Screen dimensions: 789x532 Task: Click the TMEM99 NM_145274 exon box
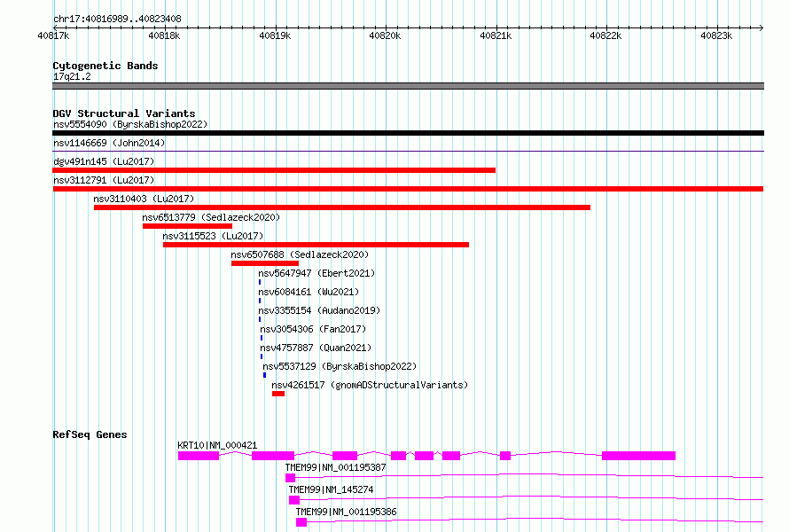(x=294, y=500)
